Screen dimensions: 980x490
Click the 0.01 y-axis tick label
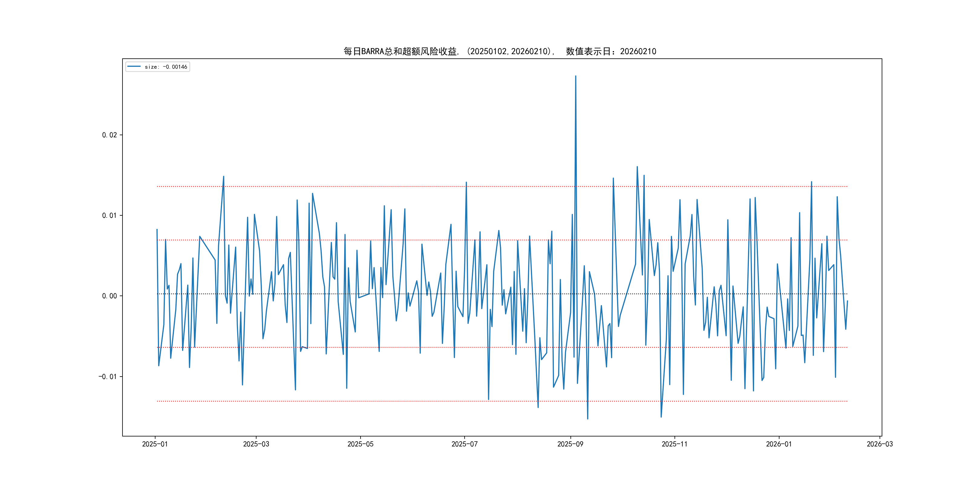pyautogui.click(x=109, y=215)
